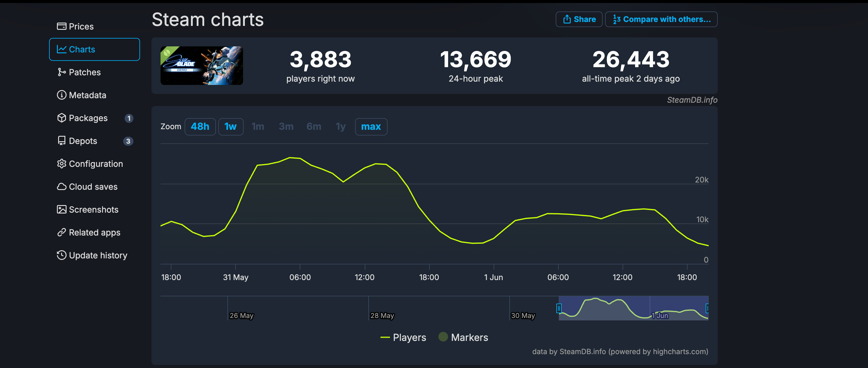
Task: Click the Stellar Blade demo thumbnail
Action: 201,66
